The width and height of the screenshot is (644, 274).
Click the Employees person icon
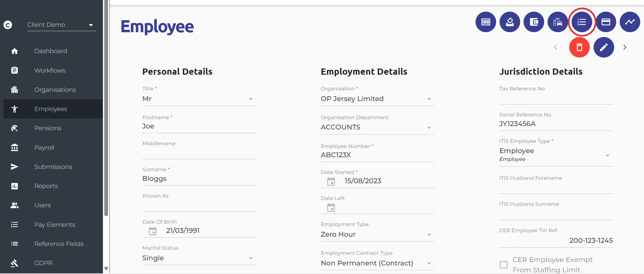pyautogui.click(x=14, y=109)
